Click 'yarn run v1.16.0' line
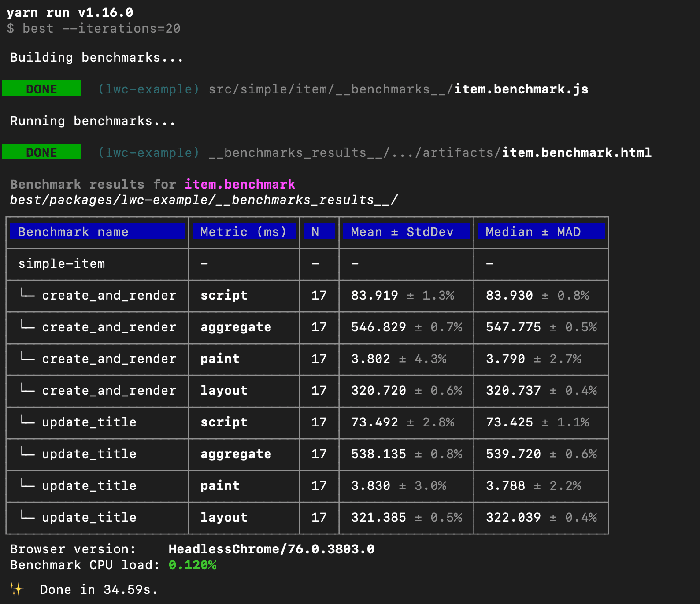700x604 pixels. [70, 12]
